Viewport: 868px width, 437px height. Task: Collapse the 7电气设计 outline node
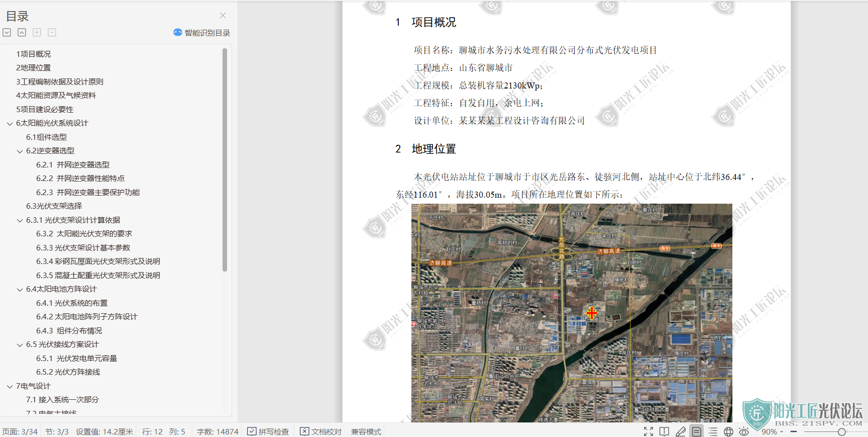coord(10,386)
